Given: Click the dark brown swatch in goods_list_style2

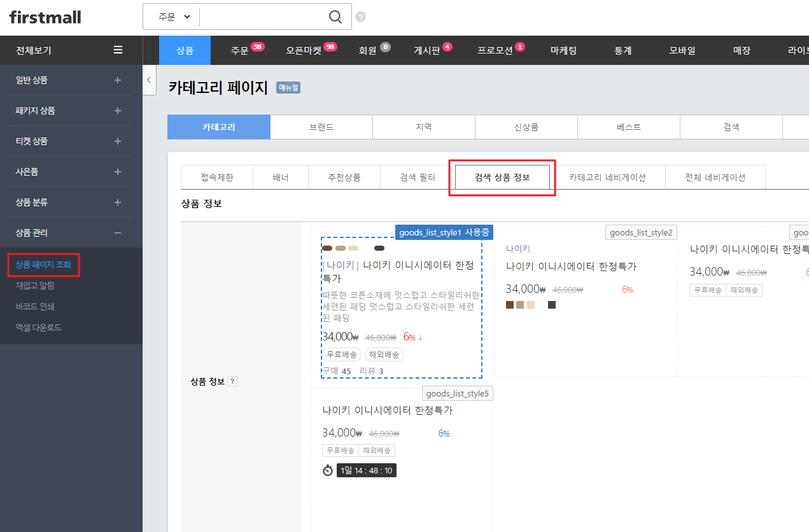Looking at the screenshot, I should pos(510,305).
